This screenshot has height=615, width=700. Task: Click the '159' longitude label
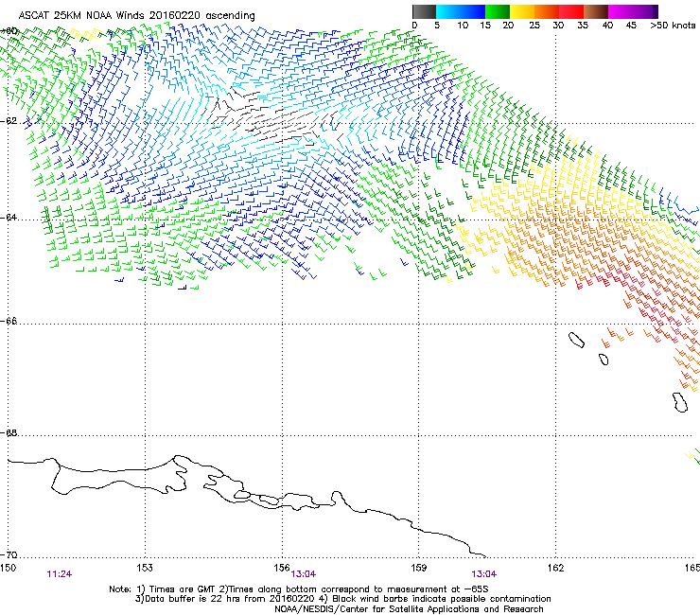(x=418, y=568)
